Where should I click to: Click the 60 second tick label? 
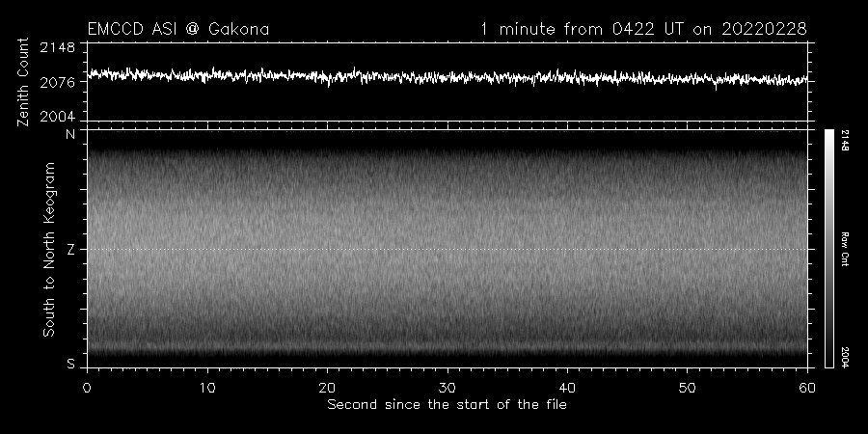(x=807, y=388)
